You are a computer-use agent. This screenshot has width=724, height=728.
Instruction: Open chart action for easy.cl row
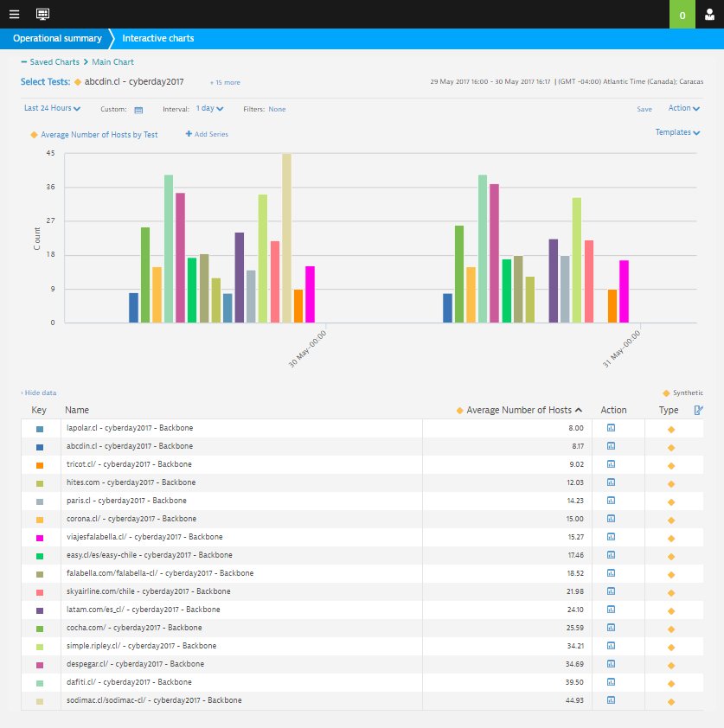pyautogui.click(x=612, y=554)
